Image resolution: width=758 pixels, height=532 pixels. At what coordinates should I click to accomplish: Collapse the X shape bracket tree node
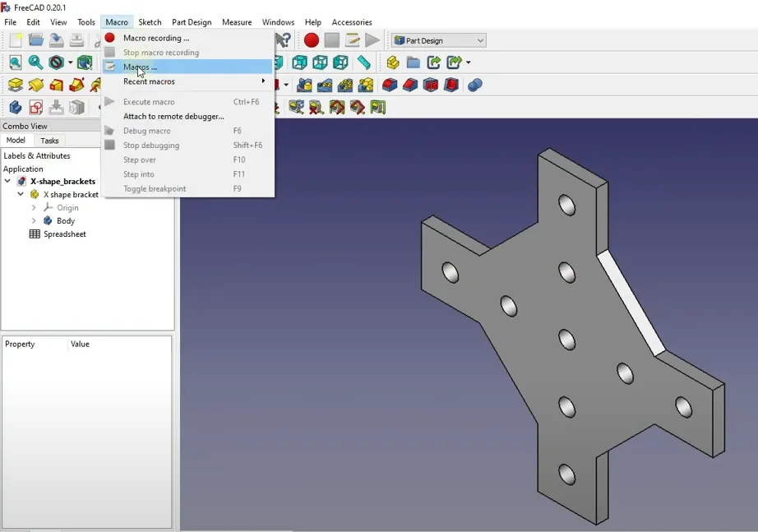(x=21, y=195)
